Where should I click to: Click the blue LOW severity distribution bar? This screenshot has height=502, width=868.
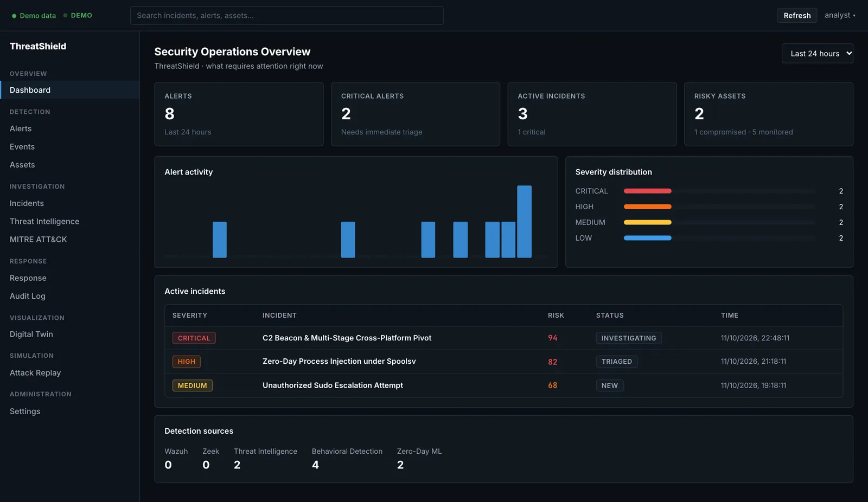(648, 238)
